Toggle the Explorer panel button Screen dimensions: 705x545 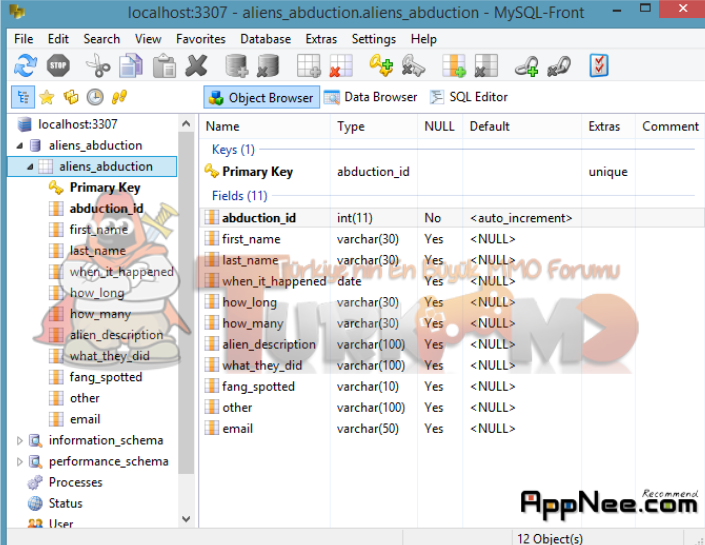tap(71, 97)
